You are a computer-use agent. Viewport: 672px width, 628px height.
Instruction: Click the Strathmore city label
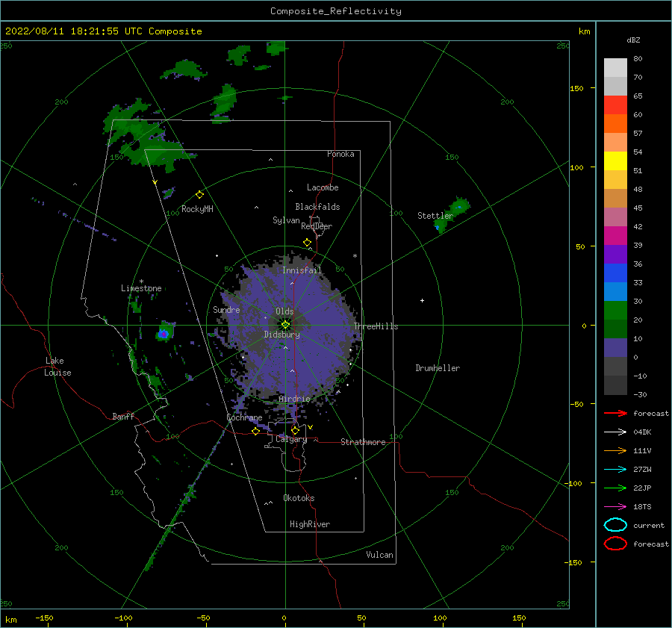(363, 442)
